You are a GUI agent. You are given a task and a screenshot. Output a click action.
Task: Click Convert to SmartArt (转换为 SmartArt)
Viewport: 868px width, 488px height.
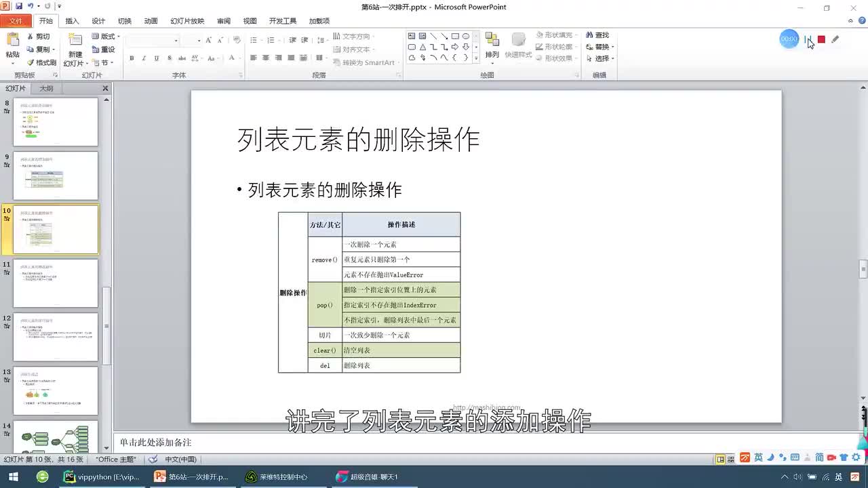pos(365,62)
